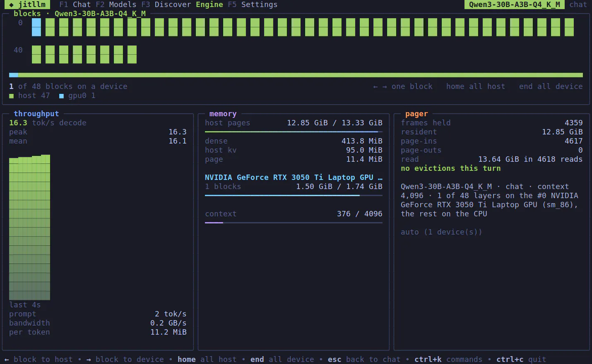Click the mean throughput value row
Viewport: 592px width, 364px height.
pos(98,141)
